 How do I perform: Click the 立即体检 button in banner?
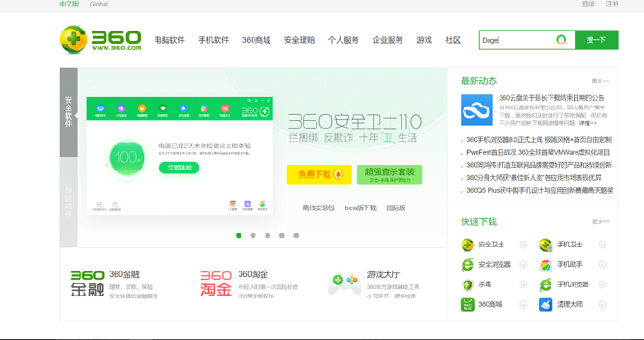[x=180, y=168]
